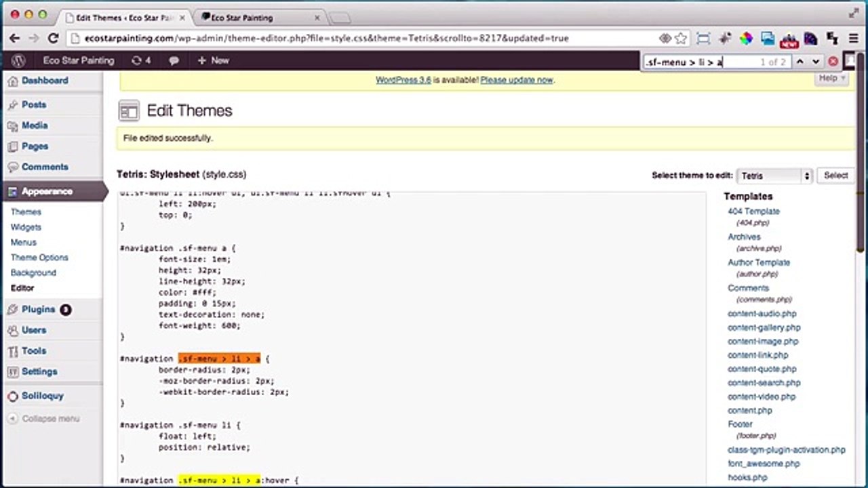The height and width of the screenshot is (488, 868).
Task: Open the comments bubble in admin bar
Action: (x=174, y=60)
